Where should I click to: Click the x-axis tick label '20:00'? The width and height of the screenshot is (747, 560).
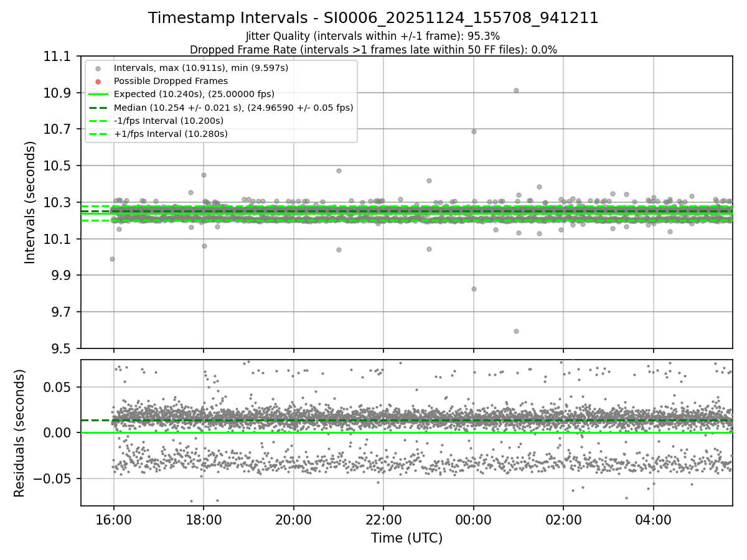[x=293, y=519]
